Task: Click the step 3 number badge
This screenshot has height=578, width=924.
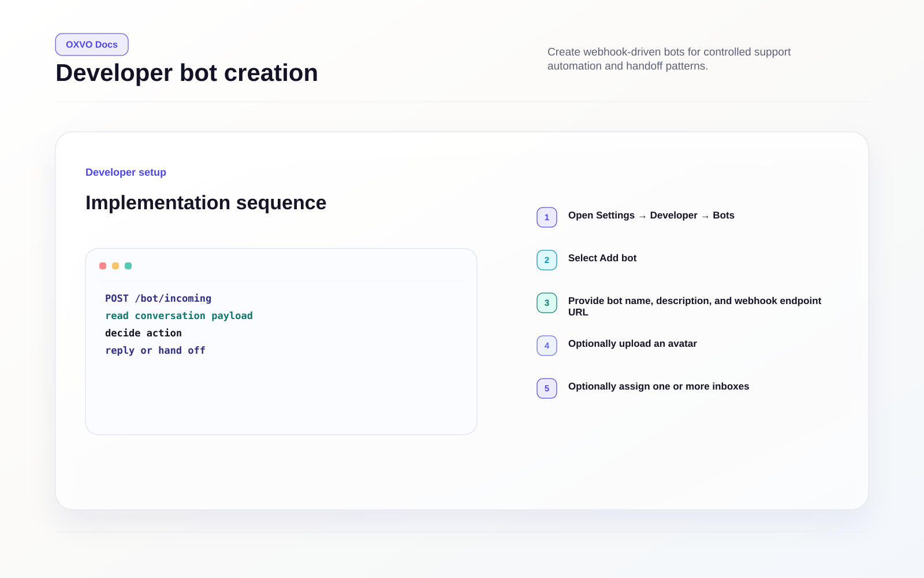Action: pyautogui.click(x=547, y=303)
